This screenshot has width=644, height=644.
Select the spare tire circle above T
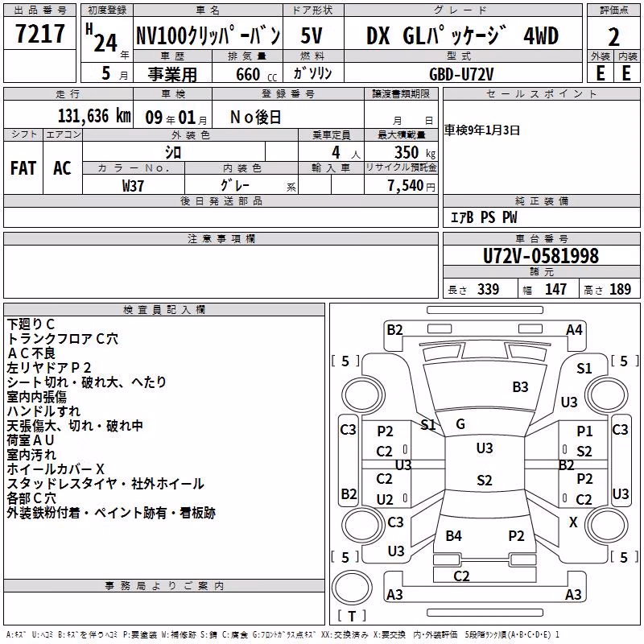(x=352, y=588)
